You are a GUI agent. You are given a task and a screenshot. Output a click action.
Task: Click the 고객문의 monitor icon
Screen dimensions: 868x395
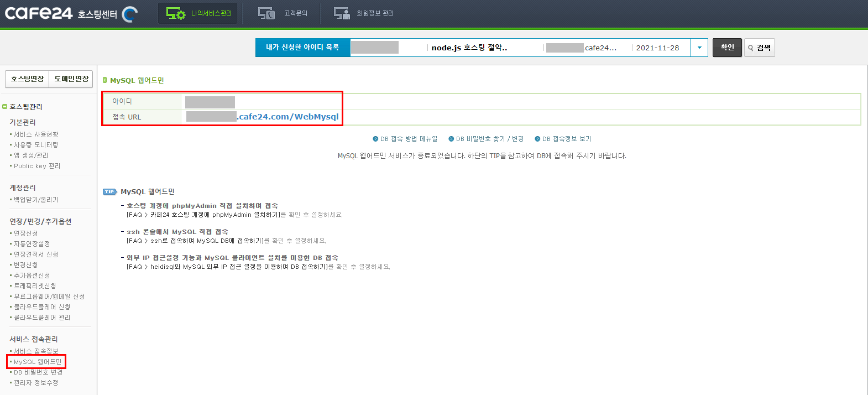266,13
